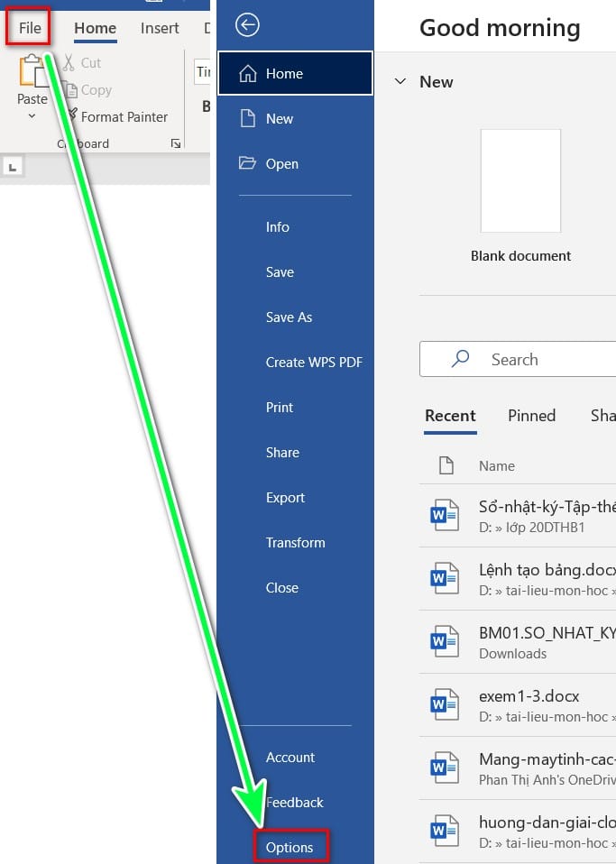This screenshot has width=616, height=864.
Task: Select Save As in the sidebar
Action: (x=289, y=317)
